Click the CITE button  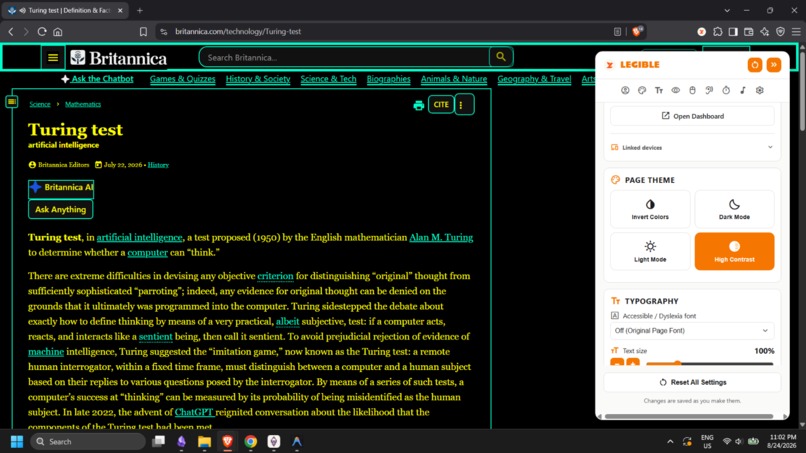click(x=441, y=105)
